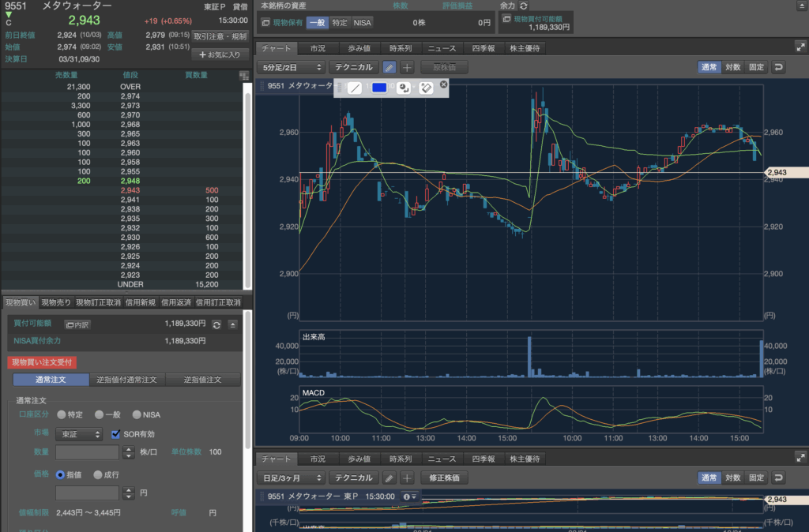Viewport: 809px width, 532px height.
Task: Switch to the 現物売り tab
Action: point(56,302)
